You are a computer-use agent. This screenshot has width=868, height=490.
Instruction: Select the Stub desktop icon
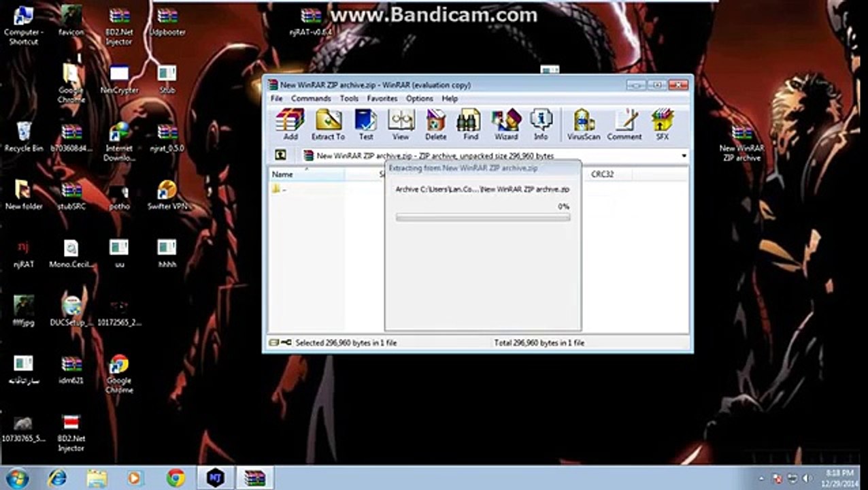click(167, 79)
